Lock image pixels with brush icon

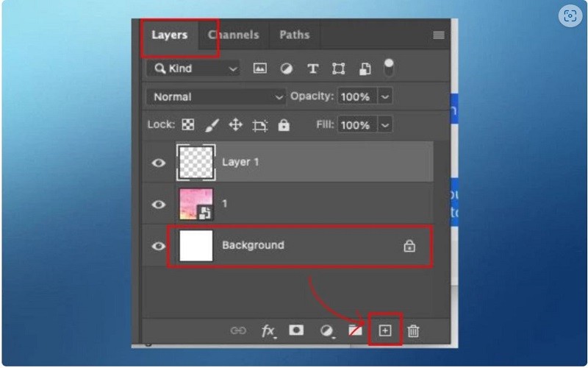tap(212, 125)
